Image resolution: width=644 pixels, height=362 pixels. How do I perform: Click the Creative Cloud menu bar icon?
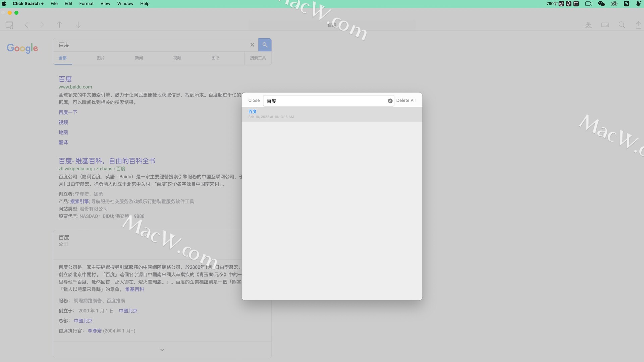point(614,4)
